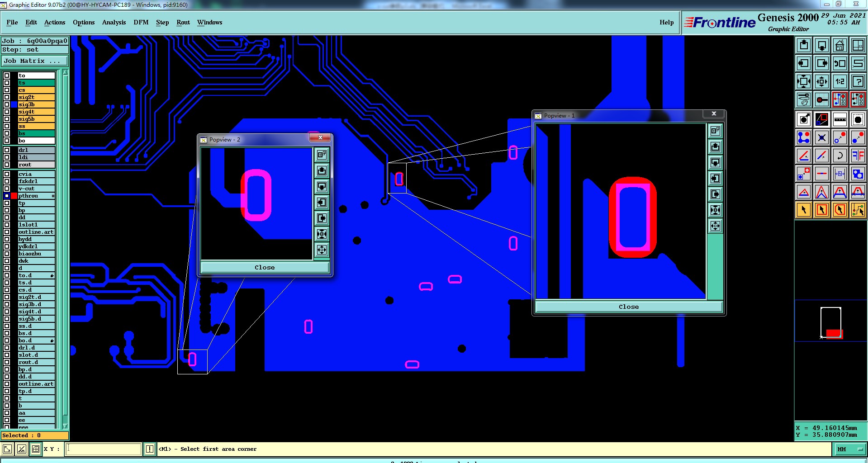Viewport: 868px width, 463px height.
Task: Open graphic options wrench and palette icon
Action: point(804,99)
